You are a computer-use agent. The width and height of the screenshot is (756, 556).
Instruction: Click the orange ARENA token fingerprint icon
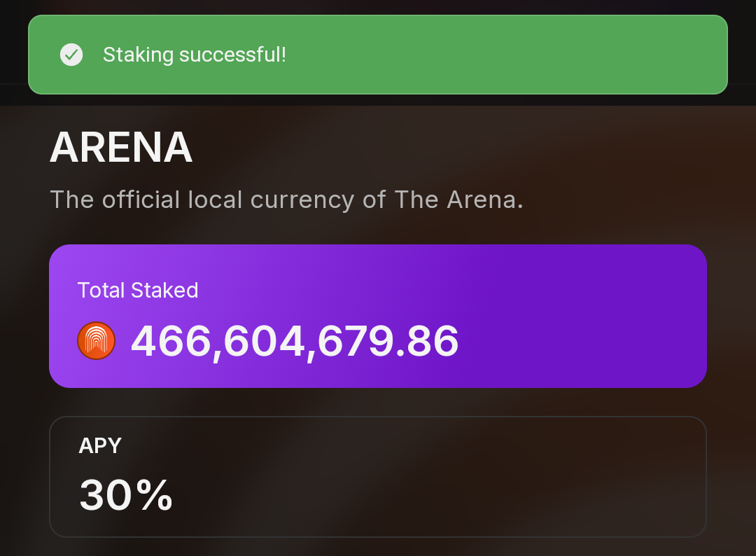(96, 341)
